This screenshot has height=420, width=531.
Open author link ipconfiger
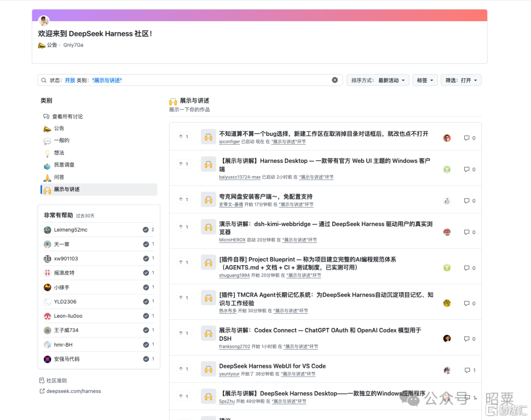229,142
